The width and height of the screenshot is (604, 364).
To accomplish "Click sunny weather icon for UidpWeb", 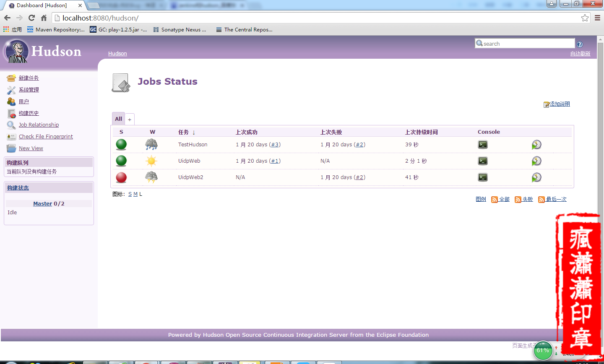I will 151,161.
